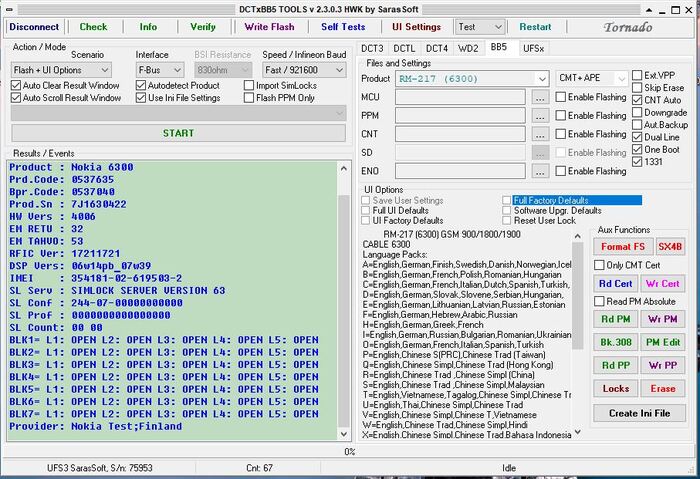The image size is (700, 479).
Task: Toggle the CNT Auto checkbox
Action: (638, 100)
